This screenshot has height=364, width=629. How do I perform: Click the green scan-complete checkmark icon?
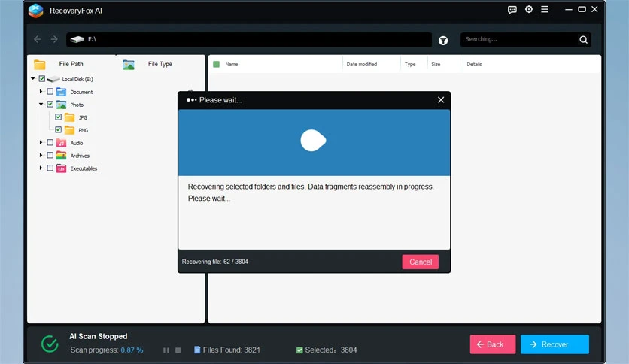[50, 344]
